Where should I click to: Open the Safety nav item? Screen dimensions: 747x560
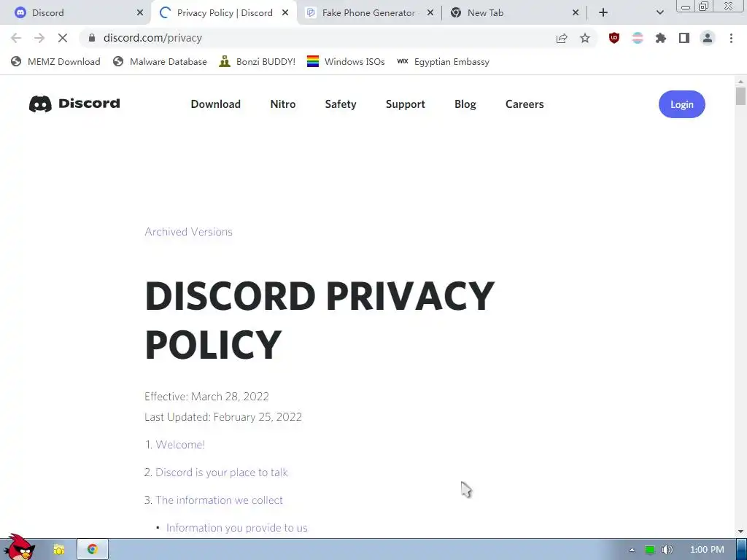tap(341, 104)
